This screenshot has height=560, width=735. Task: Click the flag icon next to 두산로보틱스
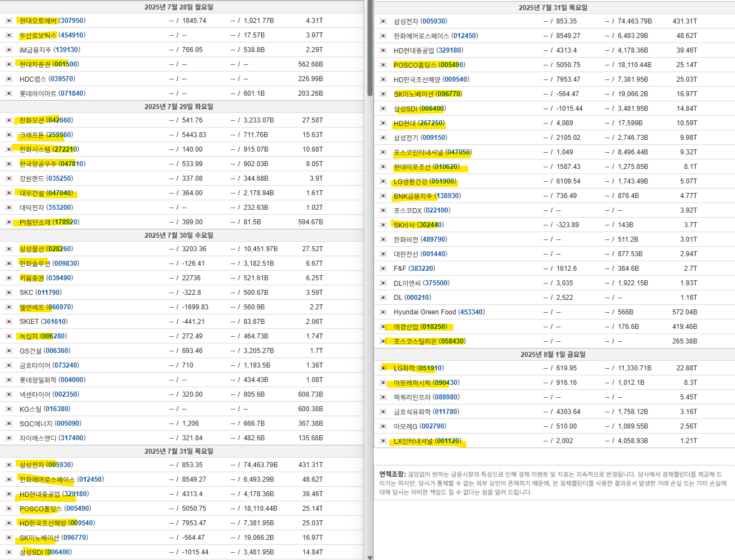(x=9, y=35)
